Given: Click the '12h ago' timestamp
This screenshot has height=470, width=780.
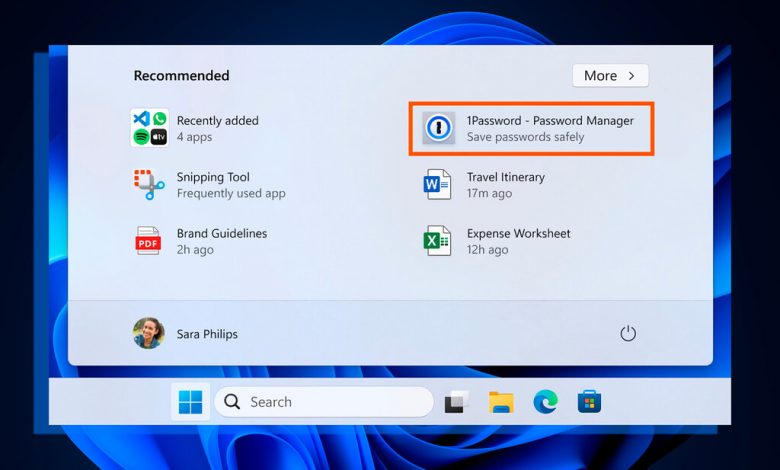Looking at the screenshot, I should [488, 250].
